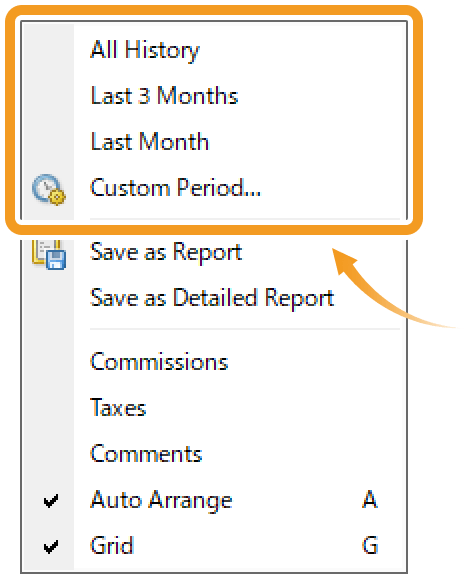Screen dimensions: 466x574
Task: Show the Commissions column
Action: pos(159,362)
